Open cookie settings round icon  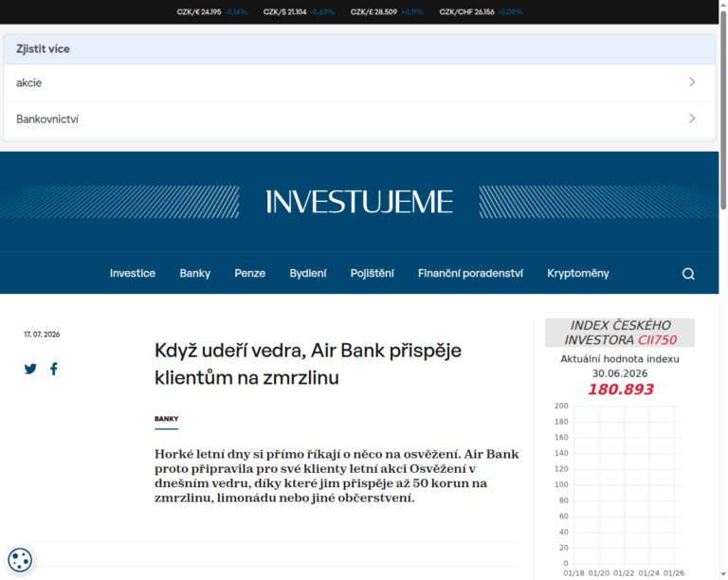tap(20, 559)
